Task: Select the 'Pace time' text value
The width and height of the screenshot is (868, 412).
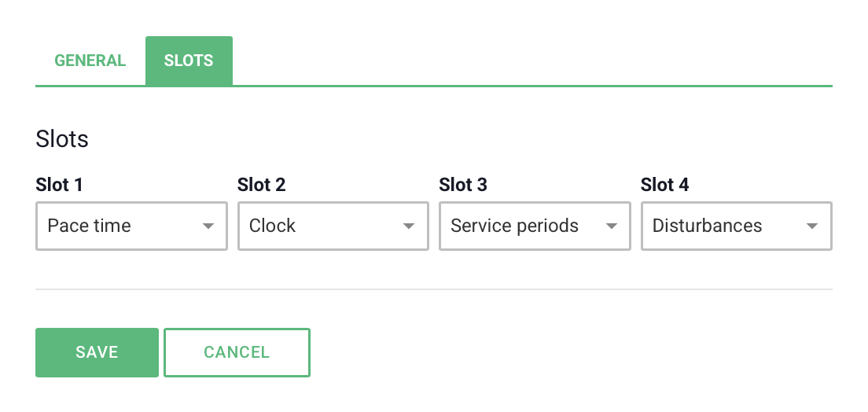Action: point(89,226)
